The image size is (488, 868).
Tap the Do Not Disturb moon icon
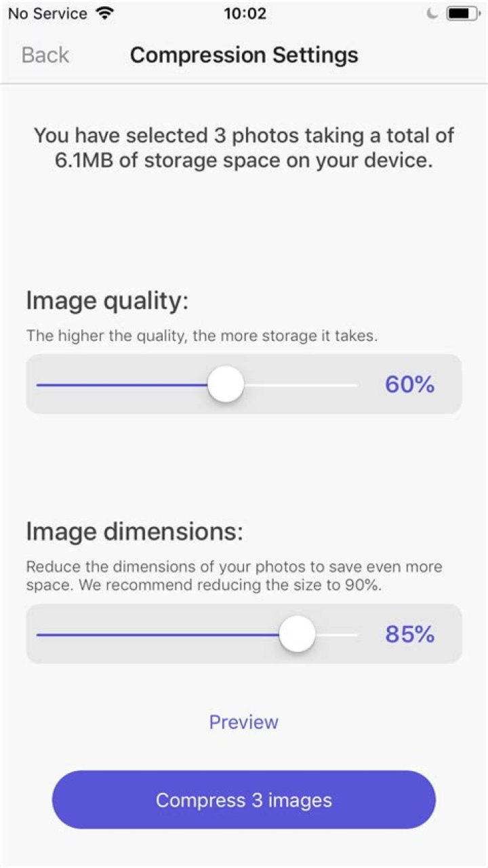tap(432, 12)
